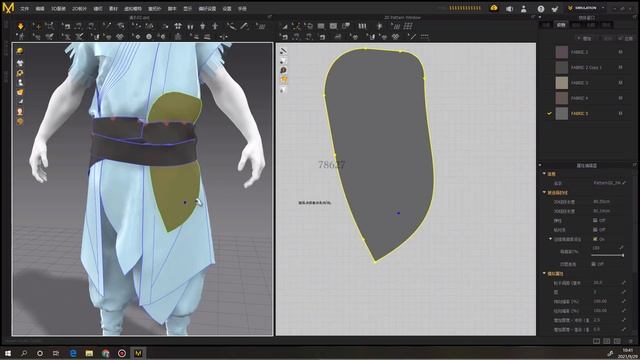Select the FABRIC 2 color swatch
The height and width of the screenshot is (360, 640).
[x=562, y=52]
